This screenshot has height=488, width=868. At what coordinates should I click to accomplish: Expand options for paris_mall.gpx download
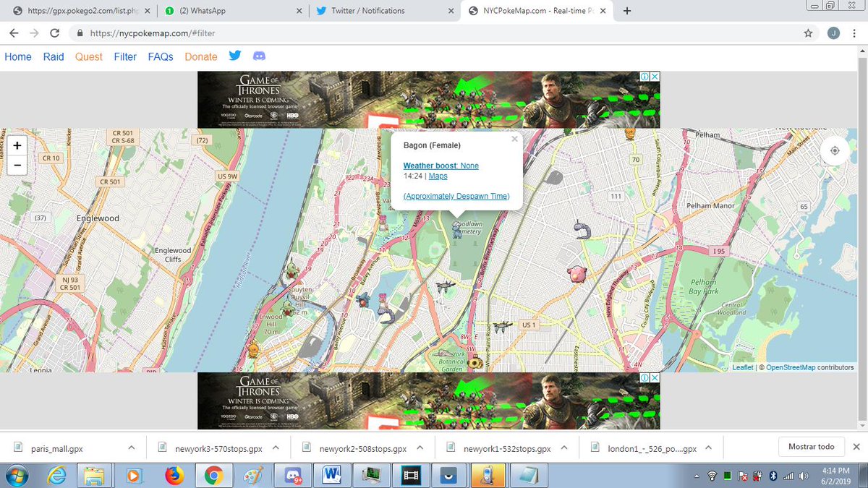coord(131,448)
